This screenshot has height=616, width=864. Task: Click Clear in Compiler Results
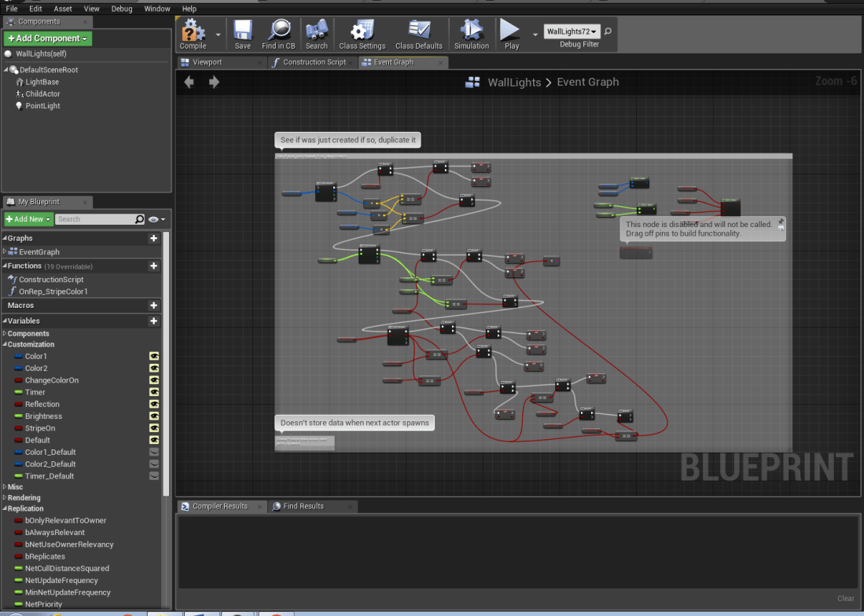(x=845, y=598)
